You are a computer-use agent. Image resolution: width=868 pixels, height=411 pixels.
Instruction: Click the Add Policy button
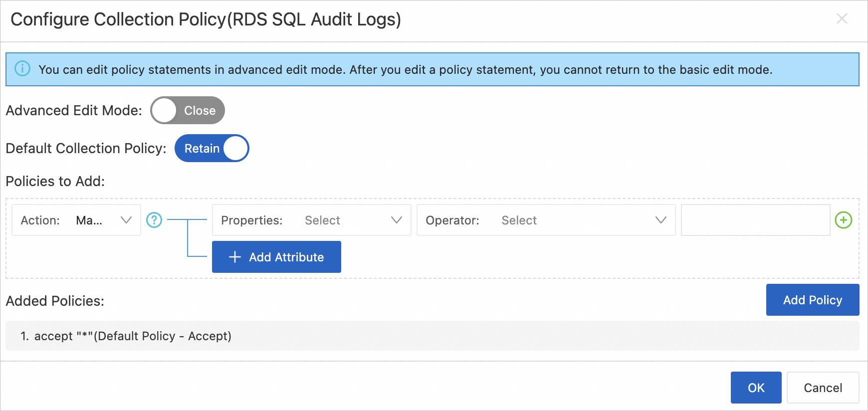[812, 300]
